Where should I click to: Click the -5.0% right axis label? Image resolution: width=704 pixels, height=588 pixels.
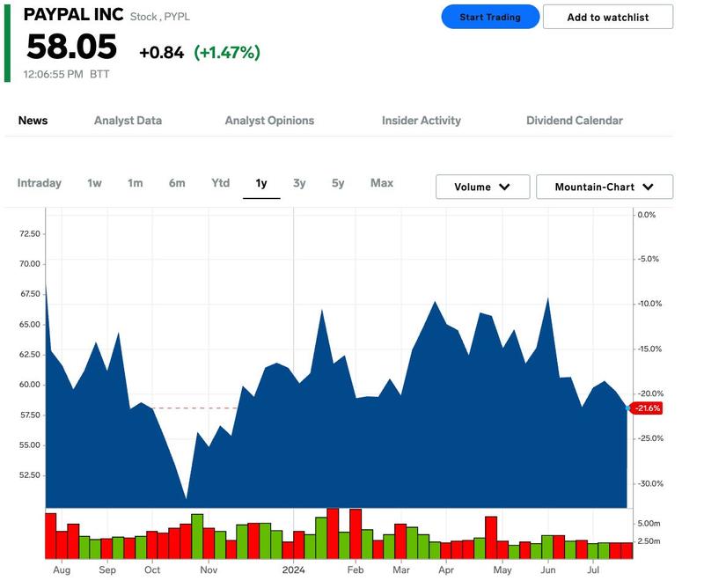(x=649, y=259)
